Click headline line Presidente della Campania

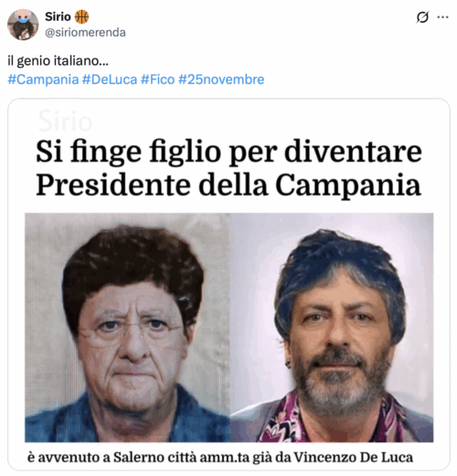(x=228, y=185)
